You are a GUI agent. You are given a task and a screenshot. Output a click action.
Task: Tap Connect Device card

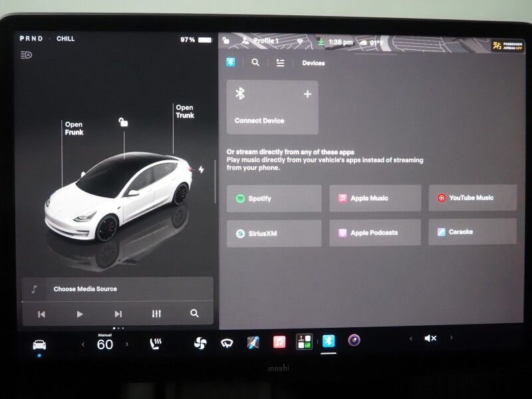click(273, 107)
